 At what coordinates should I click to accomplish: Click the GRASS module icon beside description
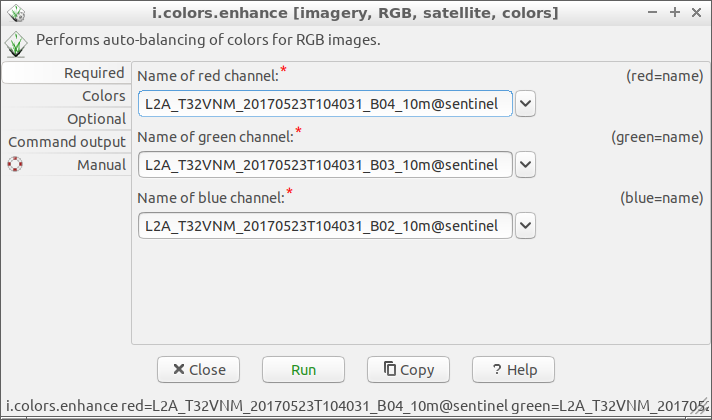click(x=16, y=44)
